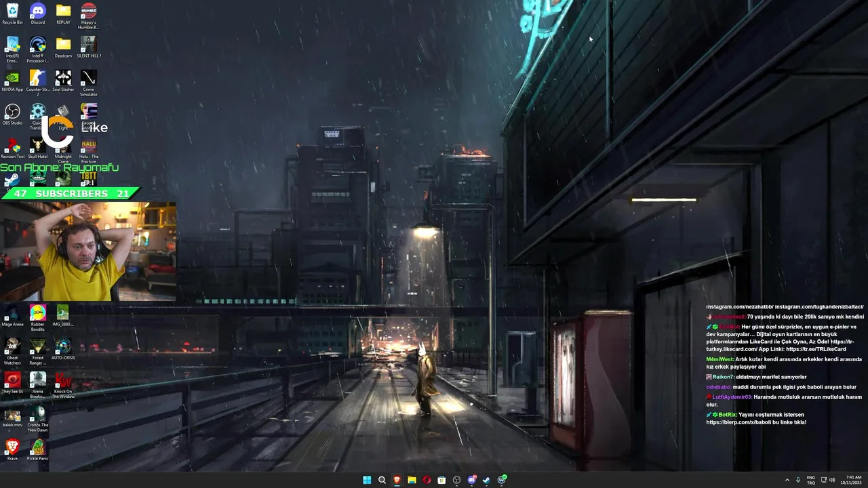Click the microphone tray icon

[x=798, y=480]
